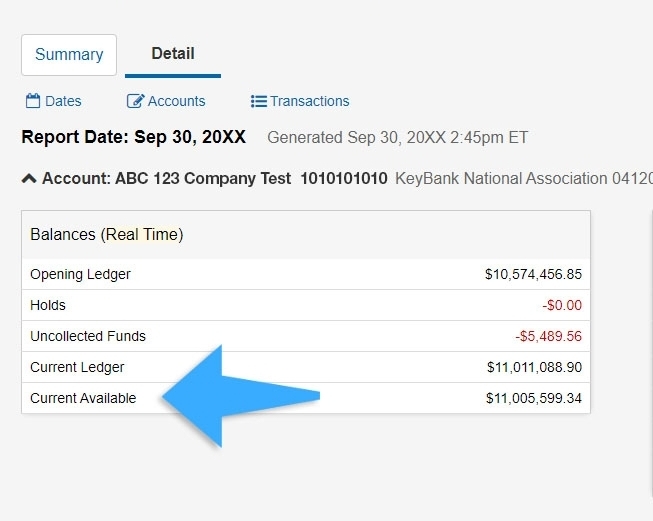Click the account name ABC 123 Company Test
The image size is (653, 521).
[203, 178]
